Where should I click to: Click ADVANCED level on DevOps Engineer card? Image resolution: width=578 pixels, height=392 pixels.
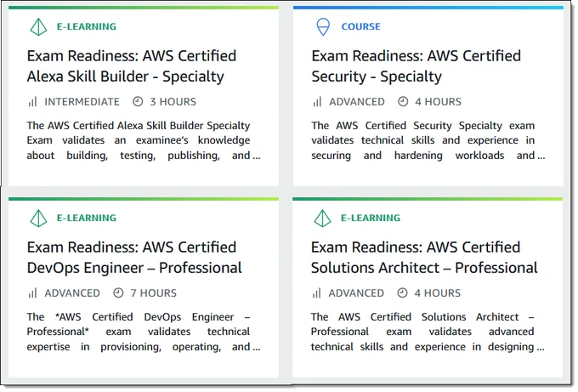pyautogui.click(x=72, y=293)
